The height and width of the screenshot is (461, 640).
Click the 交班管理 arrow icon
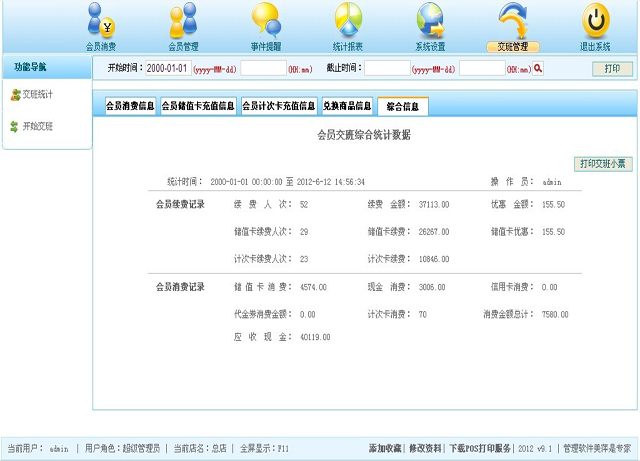pyautogui.click(x=512, y=20)
